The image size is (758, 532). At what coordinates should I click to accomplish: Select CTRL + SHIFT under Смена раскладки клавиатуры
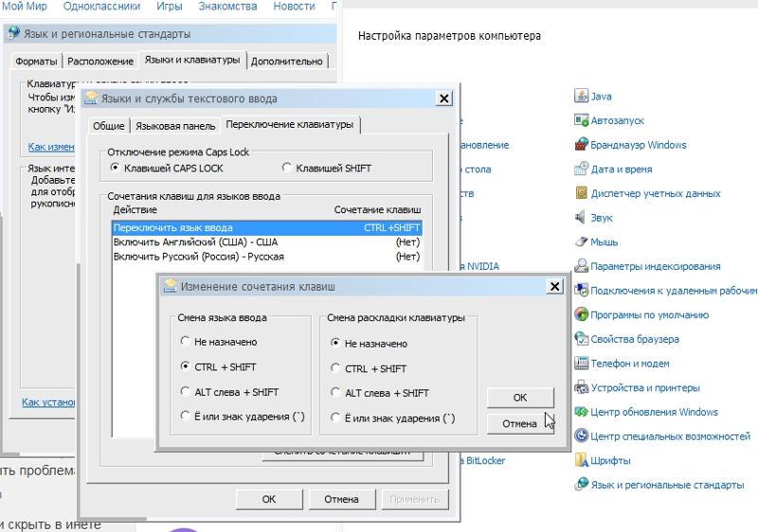335,368
